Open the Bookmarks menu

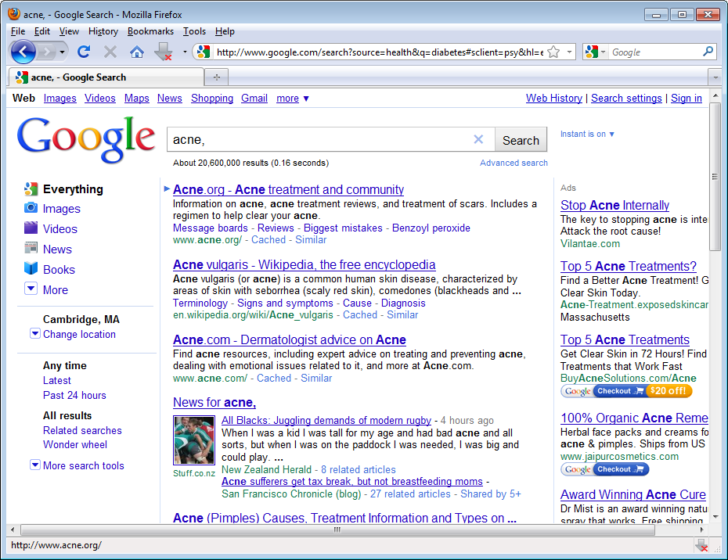[150, 31]
